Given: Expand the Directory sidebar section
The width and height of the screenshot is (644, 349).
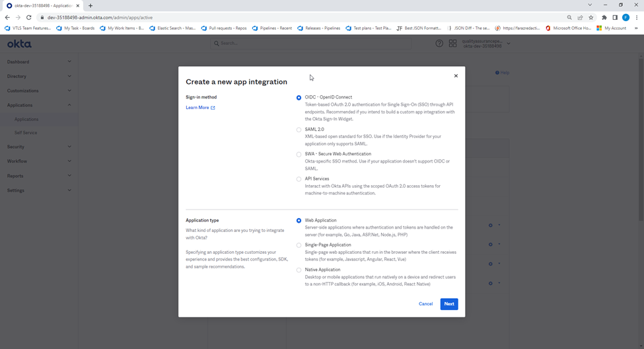Looking at the screenshot, I should pyautogui.click(x=39, y=76).
